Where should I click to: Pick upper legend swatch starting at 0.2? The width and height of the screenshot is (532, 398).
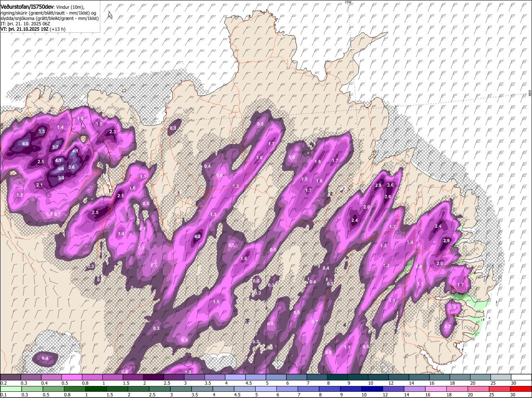[11, 377]
